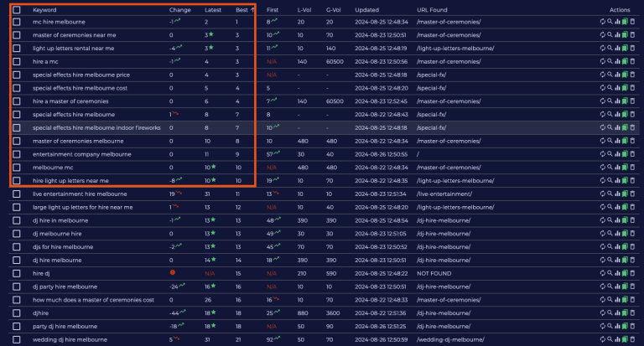The width and height of the screenshot is (644, 346).
Task: Sort by the Latest column header
Action: (x=213, y=10)
